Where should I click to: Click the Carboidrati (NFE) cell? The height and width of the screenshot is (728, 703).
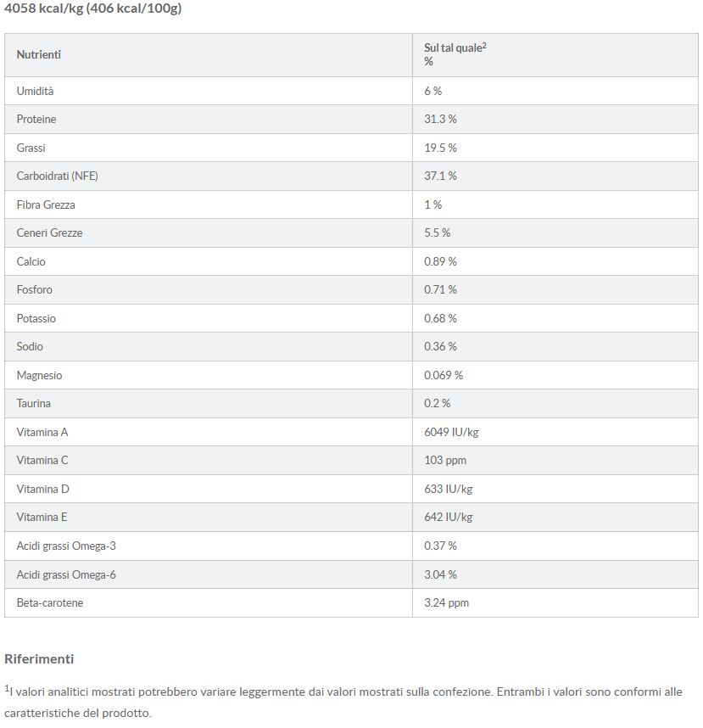(58, 176)
